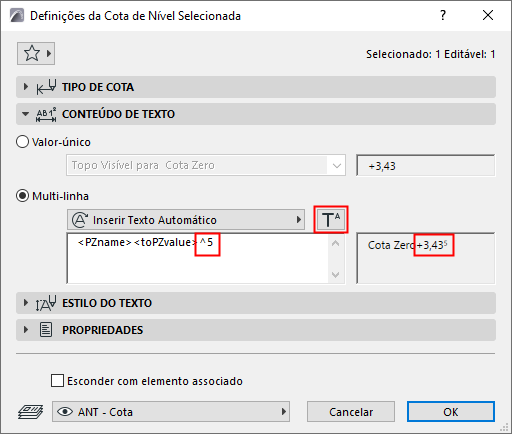512x434 pixels.
Task: Expand the PROPRIEDADES panel
Action: pos(26,330)
